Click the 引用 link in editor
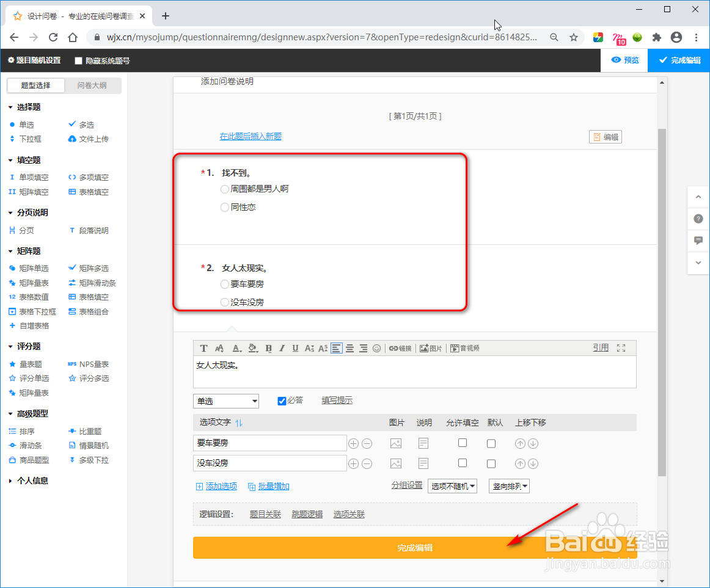 (601, 347)
